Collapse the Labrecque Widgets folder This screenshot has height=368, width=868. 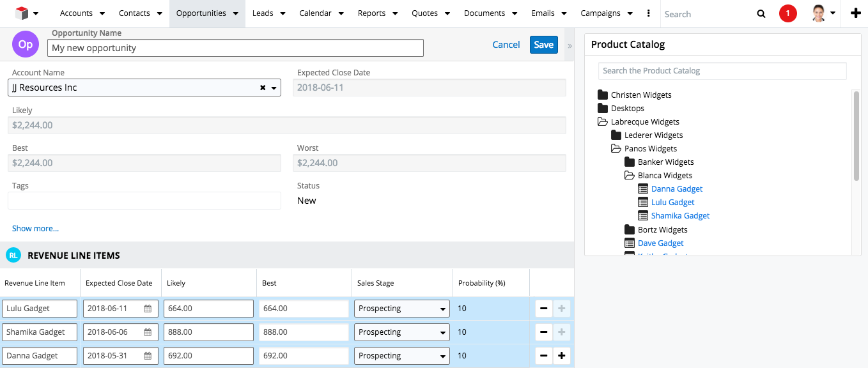(602, 122)
